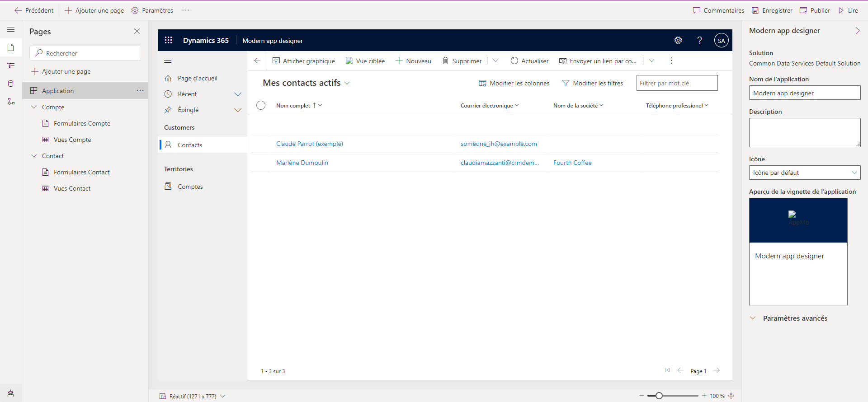The height and width of the screenshot is (402, 868).
Task: Zoom out with the minus icon
Action: 641,396
